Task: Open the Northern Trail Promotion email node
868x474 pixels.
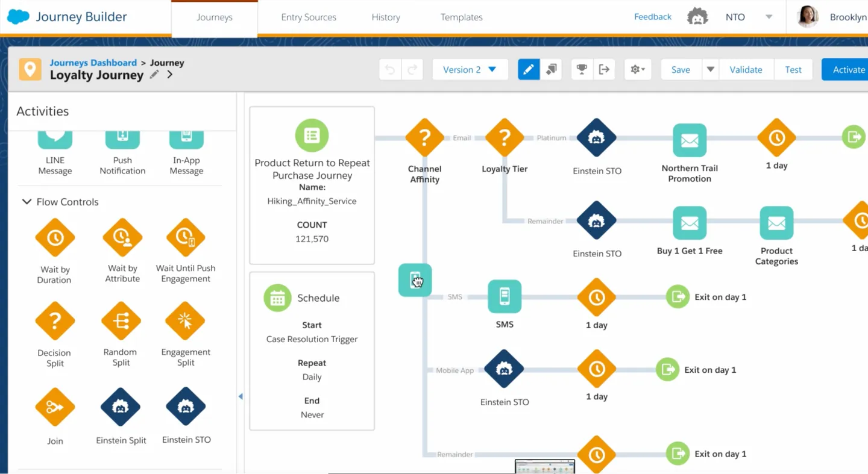Action: [x=690, y=140]
